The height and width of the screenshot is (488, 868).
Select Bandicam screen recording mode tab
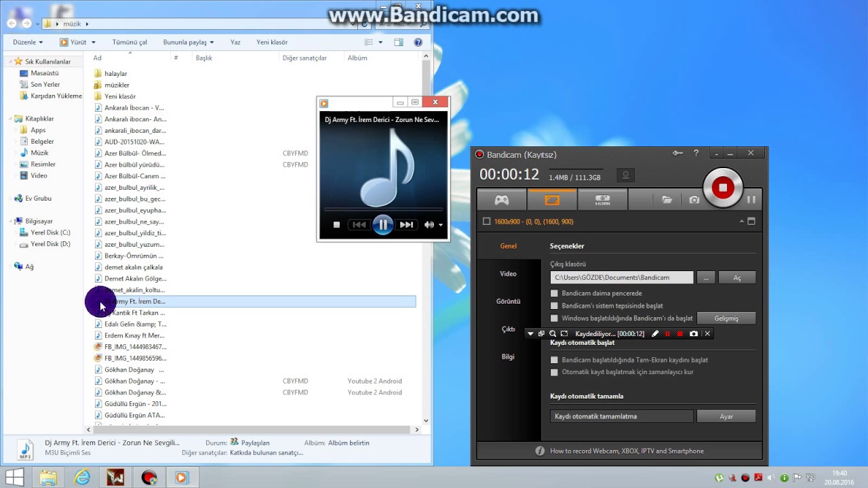552,200
